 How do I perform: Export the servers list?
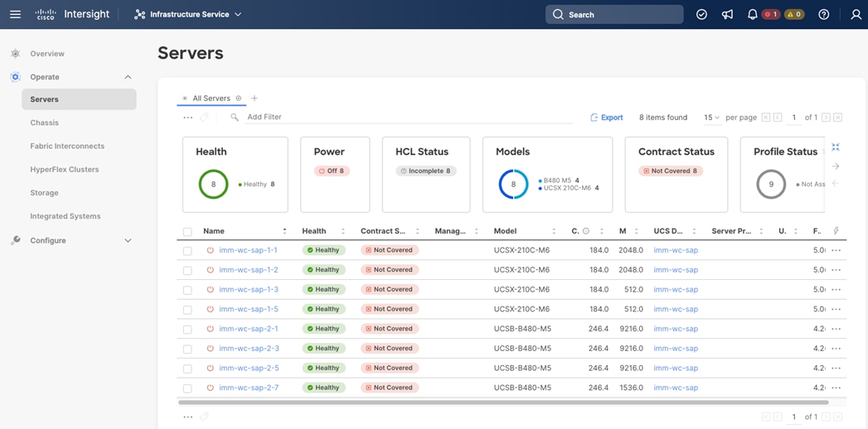click(x=607, y=118)
